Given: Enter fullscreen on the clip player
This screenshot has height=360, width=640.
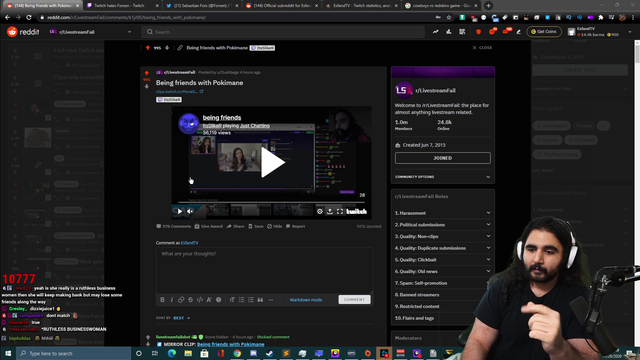Looking at the screenshot, I should tap(340, 211).
